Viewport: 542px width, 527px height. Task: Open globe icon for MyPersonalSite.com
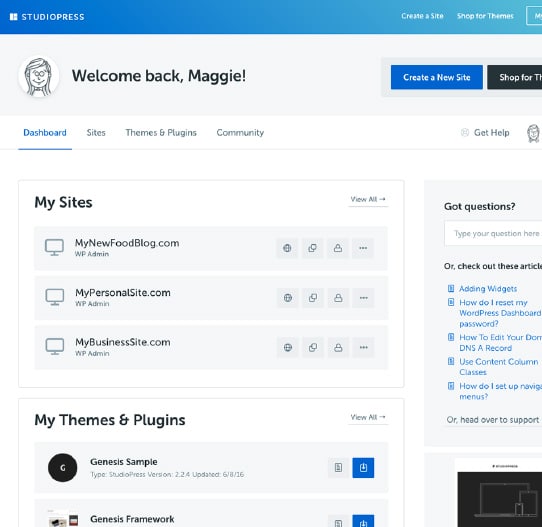pyautogui.click(x=288, y=298)
